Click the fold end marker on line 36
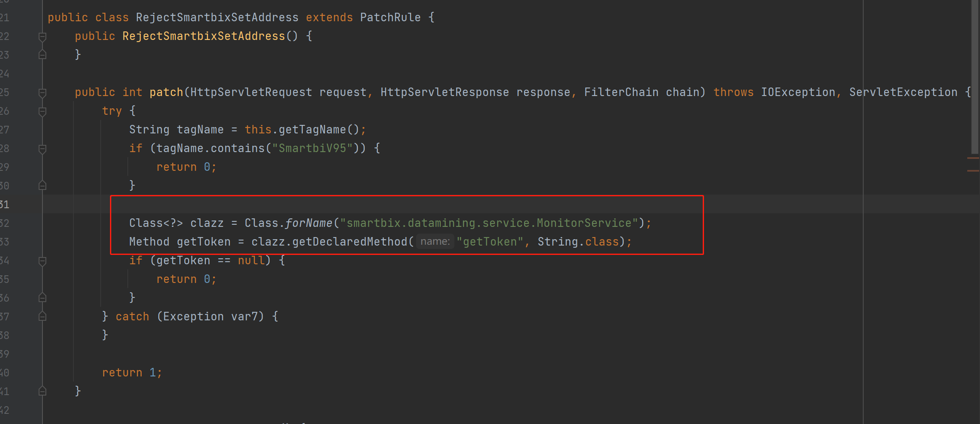Screen dimensions: 980x424 tap(42, 298)
